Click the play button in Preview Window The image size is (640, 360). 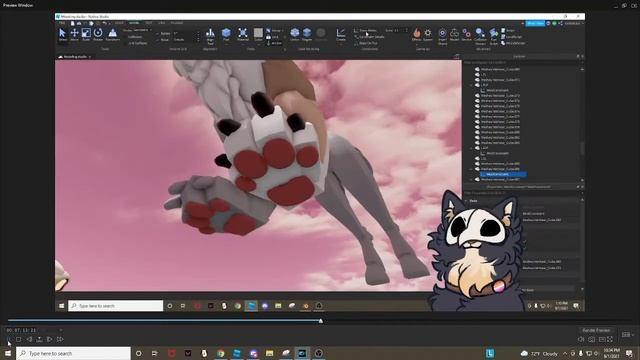9,339
